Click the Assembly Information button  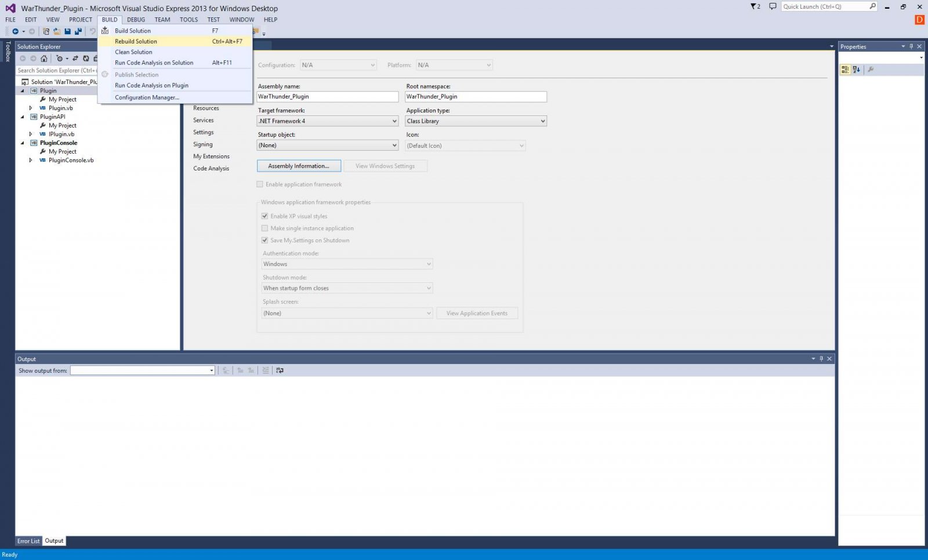(x=299, y=166)
